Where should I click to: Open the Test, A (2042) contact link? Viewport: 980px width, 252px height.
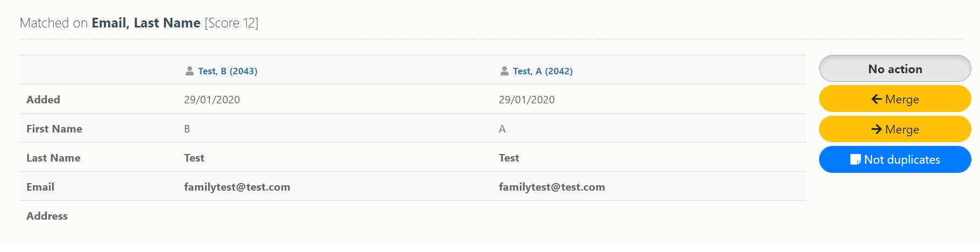[x=542, y=71]
